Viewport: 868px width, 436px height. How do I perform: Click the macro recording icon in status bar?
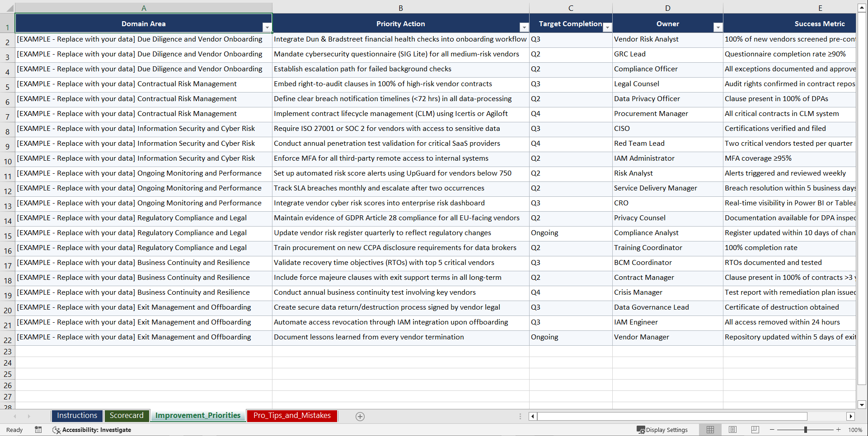coord(38,430)
